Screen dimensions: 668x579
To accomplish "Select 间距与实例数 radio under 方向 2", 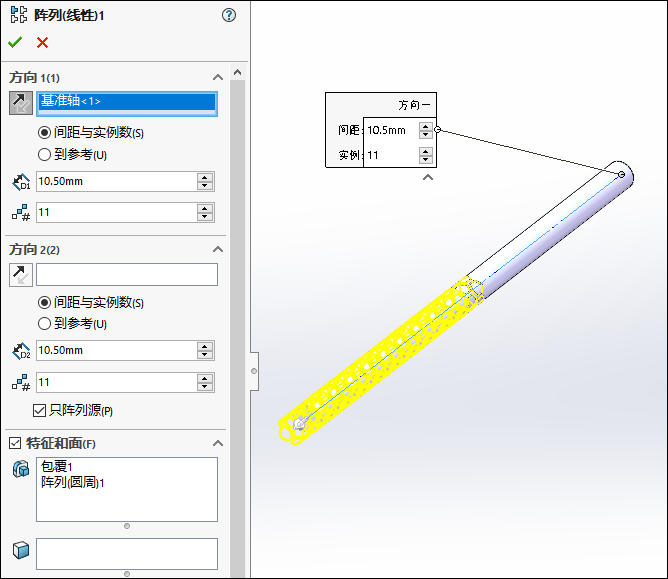I will tap(44, 303).
